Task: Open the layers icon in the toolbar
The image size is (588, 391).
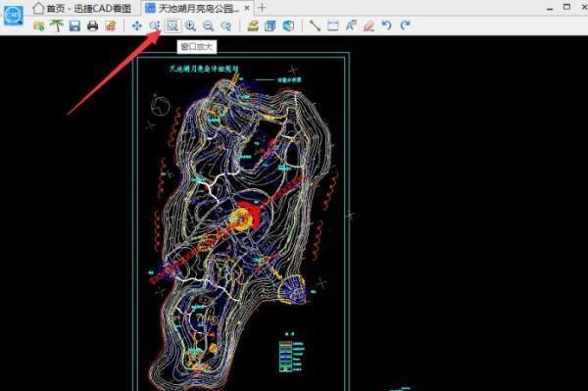Action: (270, 25)
